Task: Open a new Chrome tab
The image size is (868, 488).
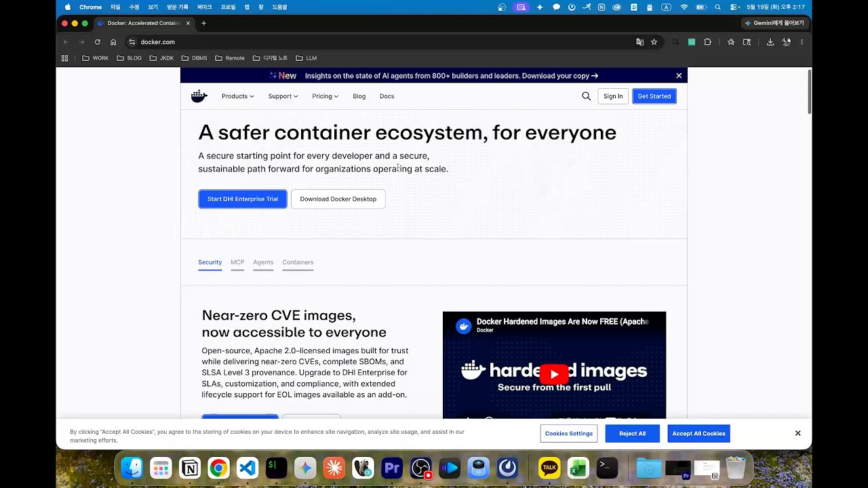Action: point(203,23)
